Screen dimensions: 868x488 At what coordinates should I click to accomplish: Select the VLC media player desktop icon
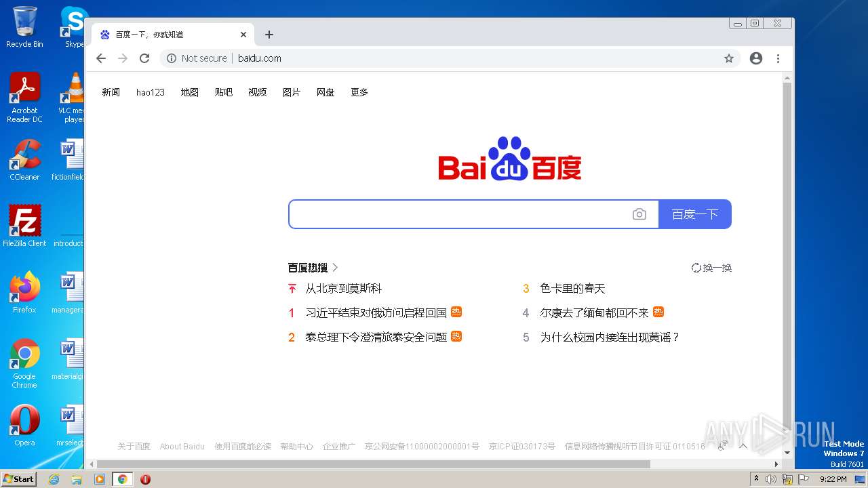pos(72,98)
